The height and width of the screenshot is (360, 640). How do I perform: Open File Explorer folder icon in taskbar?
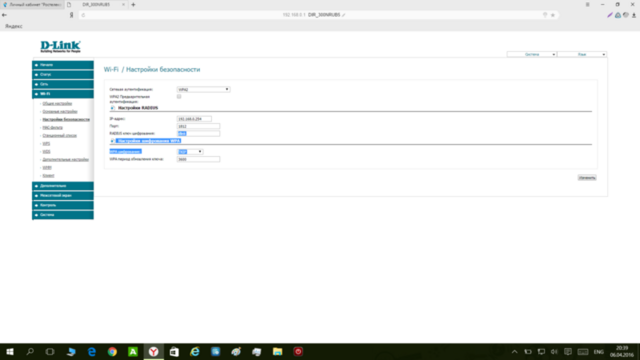[278, 351]
